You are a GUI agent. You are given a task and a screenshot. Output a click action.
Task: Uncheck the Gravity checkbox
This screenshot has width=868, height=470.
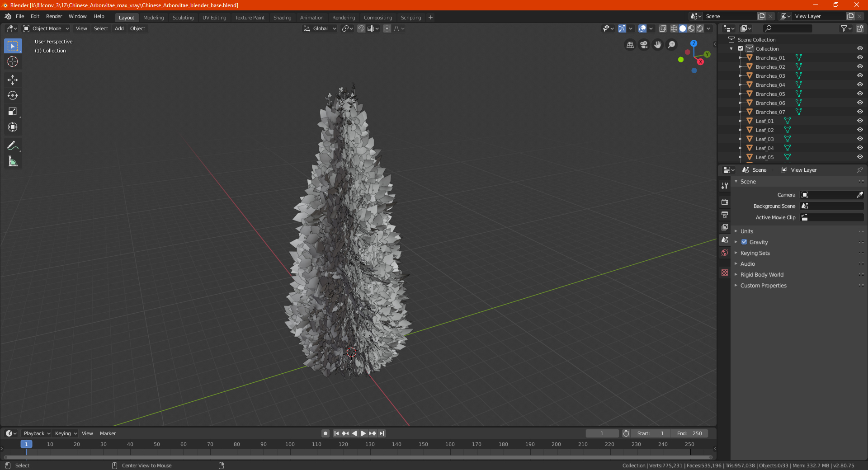pyautogui.click(x=744, y=242)
